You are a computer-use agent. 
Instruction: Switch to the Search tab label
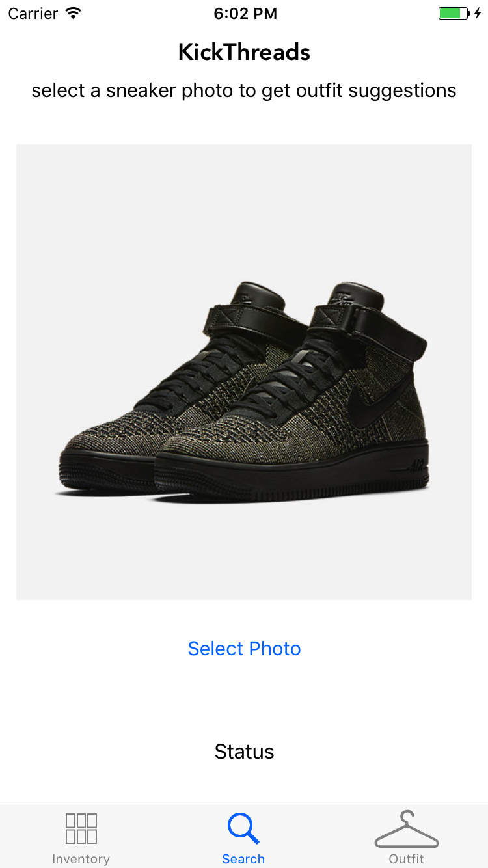(x=243, y=859)
